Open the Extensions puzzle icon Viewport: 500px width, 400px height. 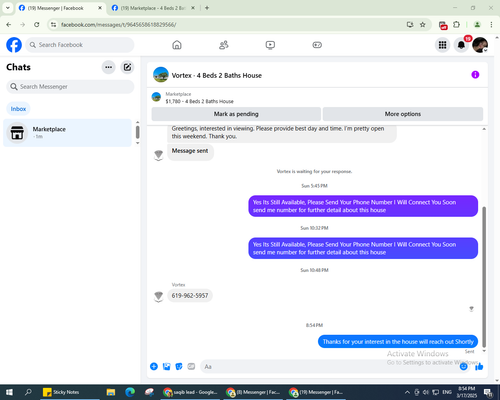(456, 25)
